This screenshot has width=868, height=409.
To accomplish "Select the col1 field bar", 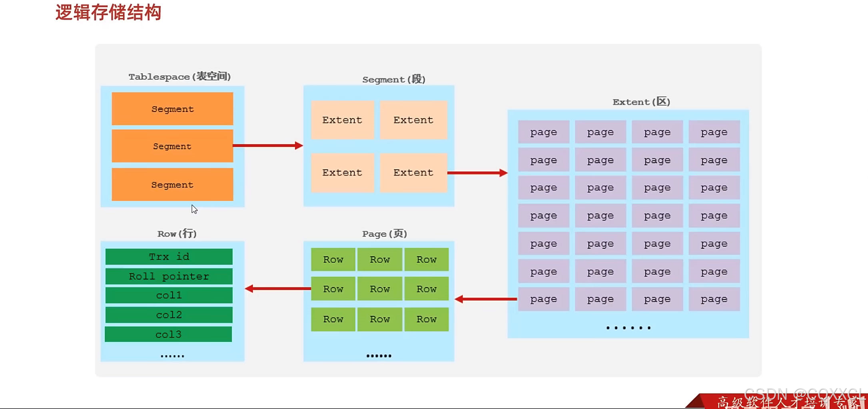I will [169, 295].
